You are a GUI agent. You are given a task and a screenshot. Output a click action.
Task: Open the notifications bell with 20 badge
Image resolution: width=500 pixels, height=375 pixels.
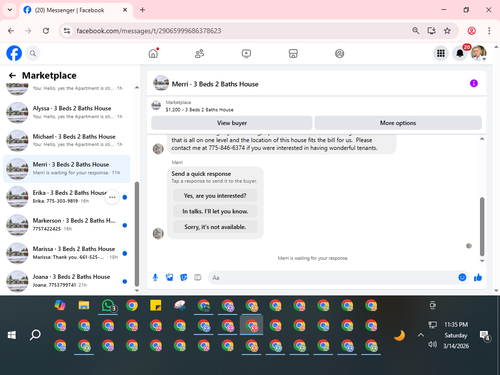point(460,53)
